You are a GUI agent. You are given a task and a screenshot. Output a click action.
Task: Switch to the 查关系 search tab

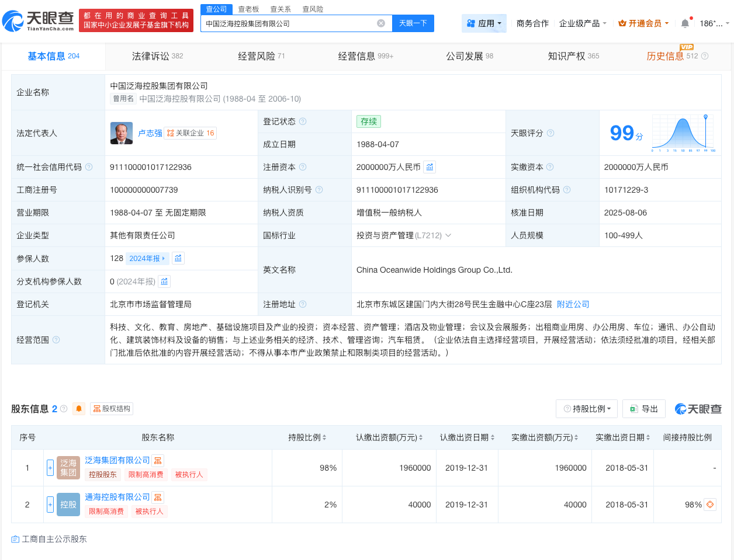click(281, 9)
